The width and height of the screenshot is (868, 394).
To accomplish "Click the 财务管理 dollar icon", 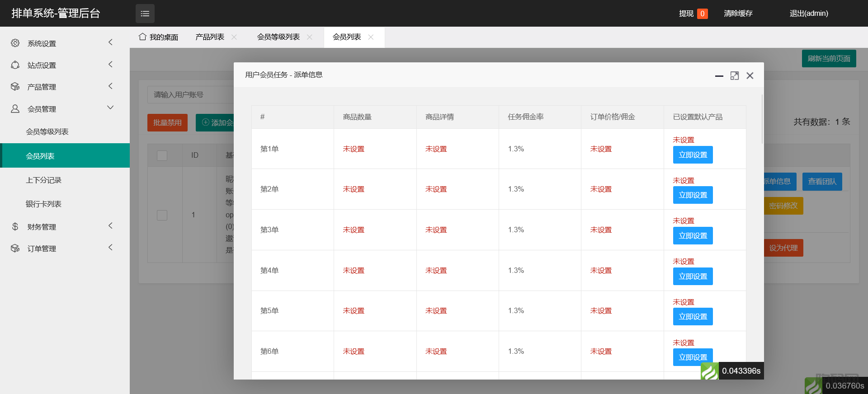I will pyautogui.click(x=15, y=226).
